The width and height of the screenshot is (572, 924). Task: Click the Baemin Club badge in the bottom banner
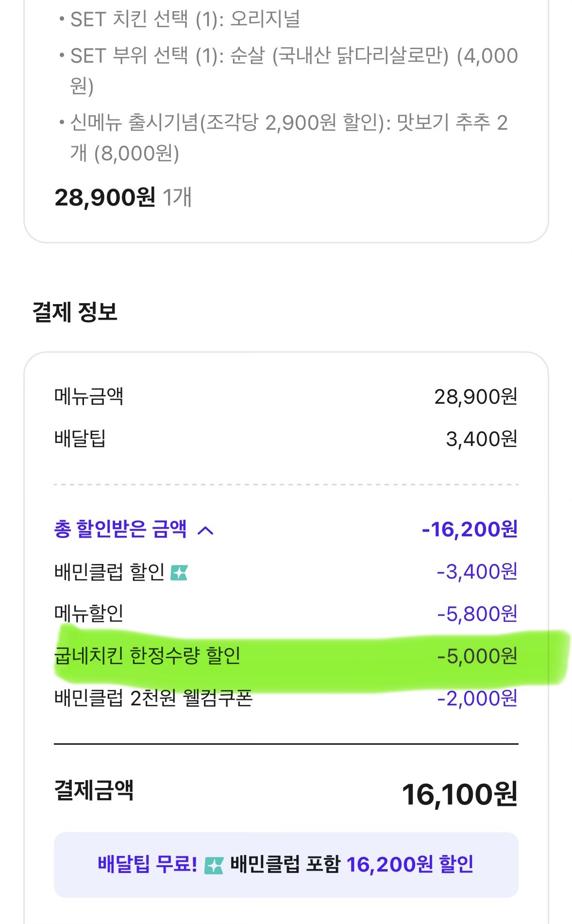coord(214,865)
